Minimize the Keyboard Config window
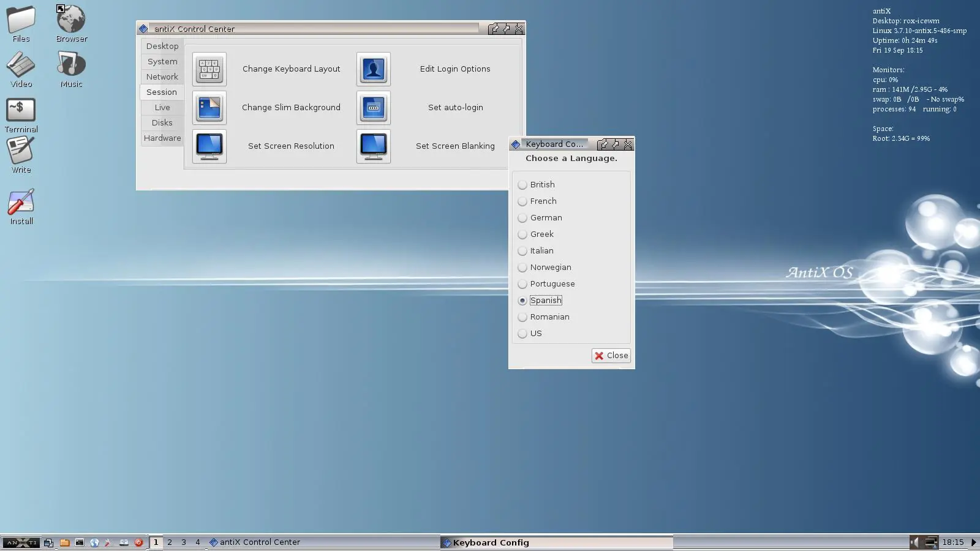This screenshot has height=551, width=980. [x=603, y=144]
